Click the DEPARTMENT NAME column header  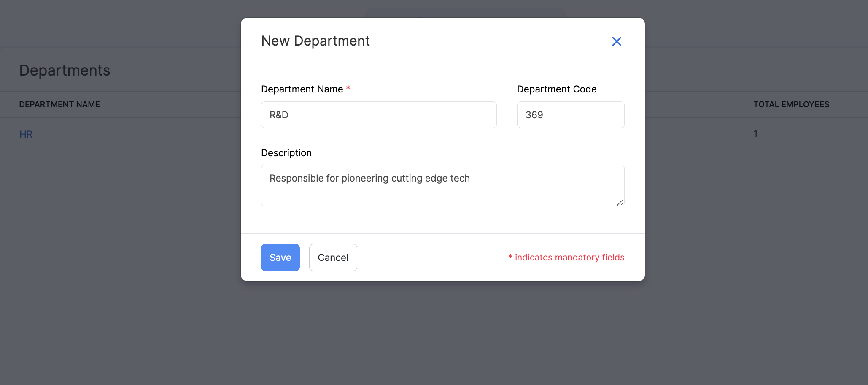59,104
